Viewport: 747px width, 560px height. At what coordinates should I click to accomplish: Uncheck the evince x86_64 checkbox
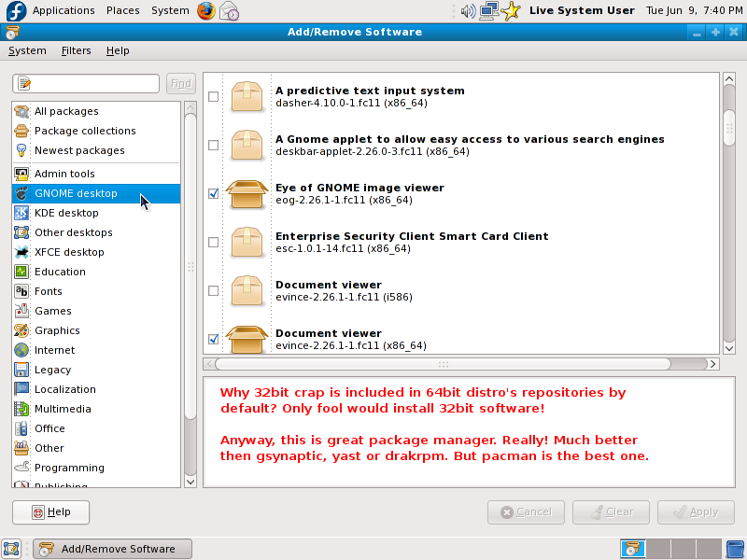214,339
